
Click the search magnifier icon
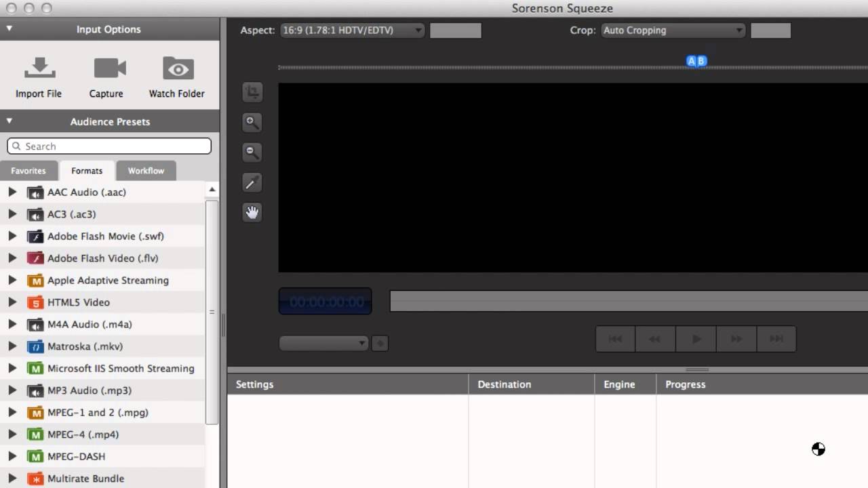pos(16,146)
